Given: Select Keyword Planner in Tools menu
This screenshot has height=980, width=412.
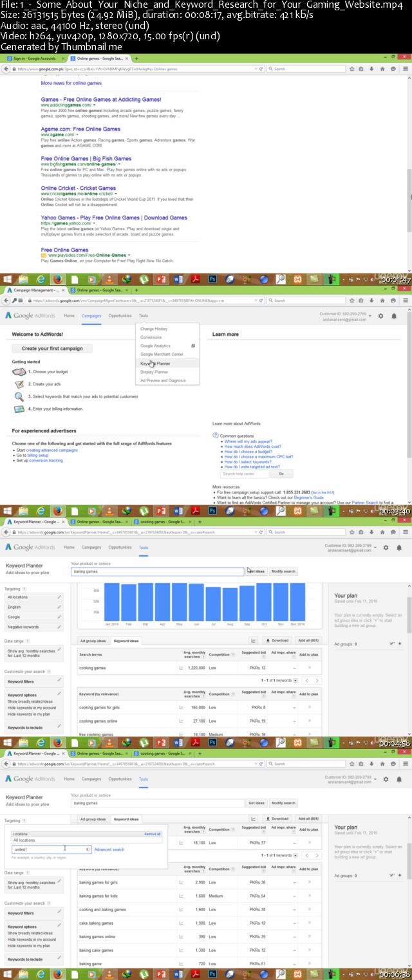Looking at the screenshot, I should [x=155, y=364].
